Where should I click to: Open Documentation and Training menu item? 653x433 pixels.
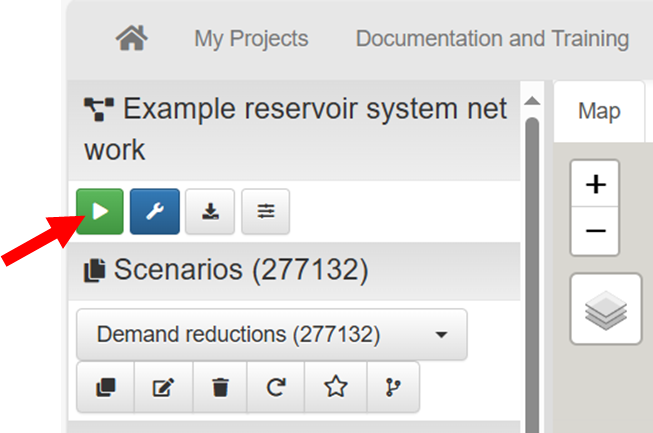click(x=492, y=39)
